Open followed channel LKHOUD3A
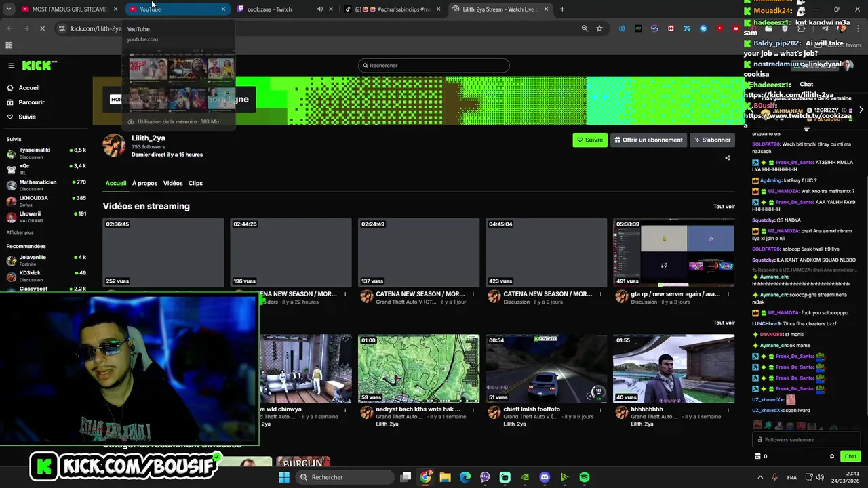The height and width of the screenshot is (488, 868). click(x=46, y=201)
